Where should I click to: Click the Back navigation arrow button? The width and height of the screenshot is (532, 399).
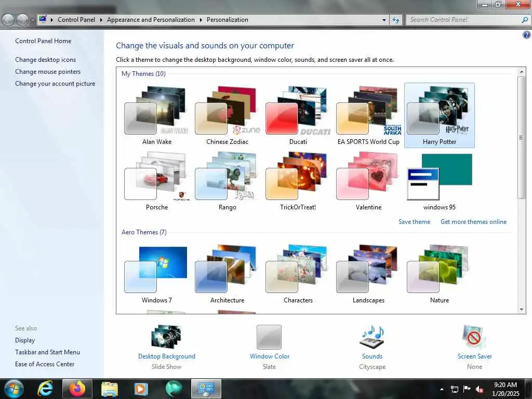coord(8,20)
